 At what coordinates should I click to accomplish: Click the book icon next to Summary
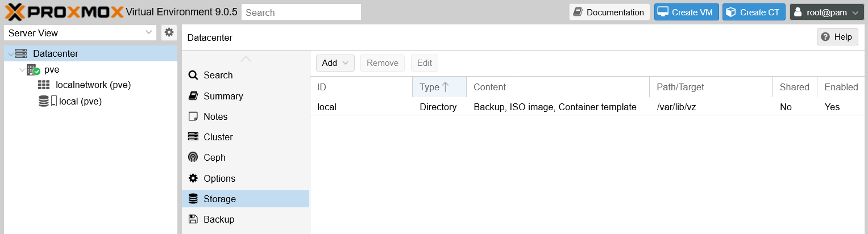click(x=193, y=96)
